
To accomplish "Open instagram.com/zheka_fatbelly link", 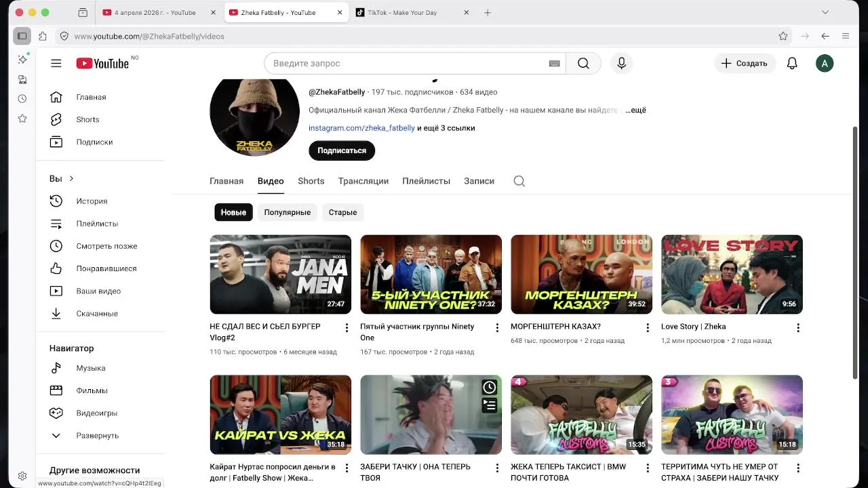I will coord(361,127).
